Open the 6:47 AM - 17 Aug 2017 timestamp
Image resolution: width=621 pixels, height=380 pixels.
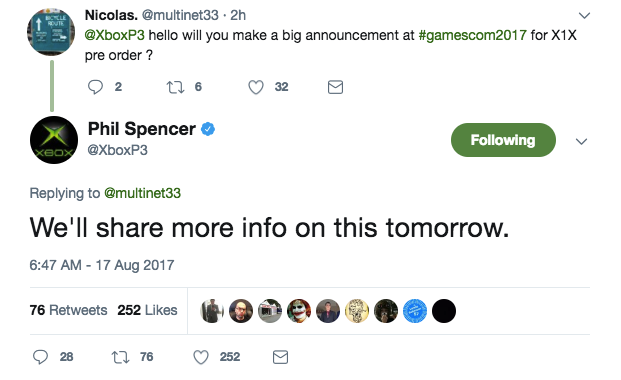coord(102,265)
